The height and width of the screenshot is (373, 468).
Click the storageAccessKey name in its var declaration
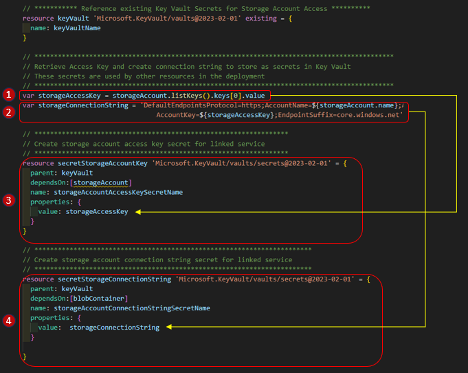pyautogui.click(x=69, y=96)
